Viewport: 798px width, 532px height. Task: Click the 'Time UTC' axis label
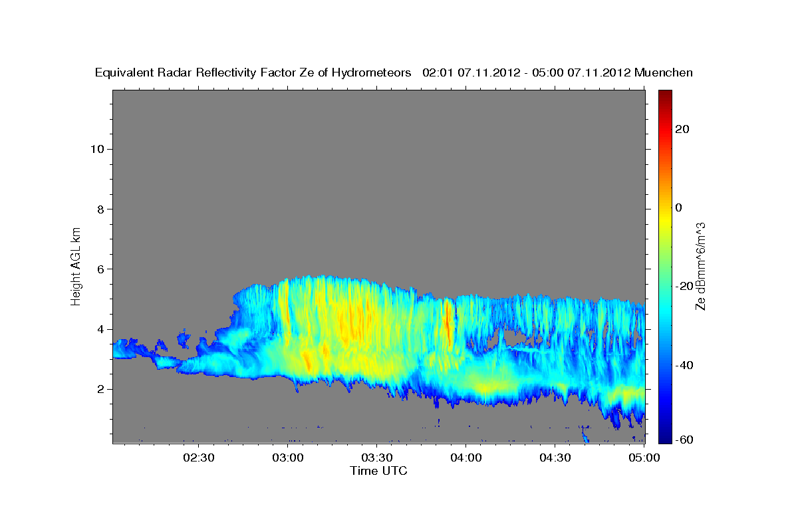pyautogui.click(x=378, y=471)
